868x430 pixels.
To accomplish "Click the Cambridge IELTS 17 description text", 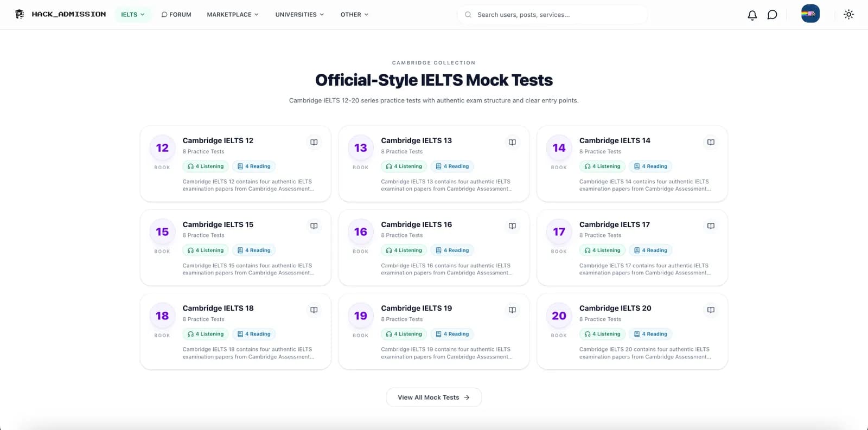I will tap(644, 269).
